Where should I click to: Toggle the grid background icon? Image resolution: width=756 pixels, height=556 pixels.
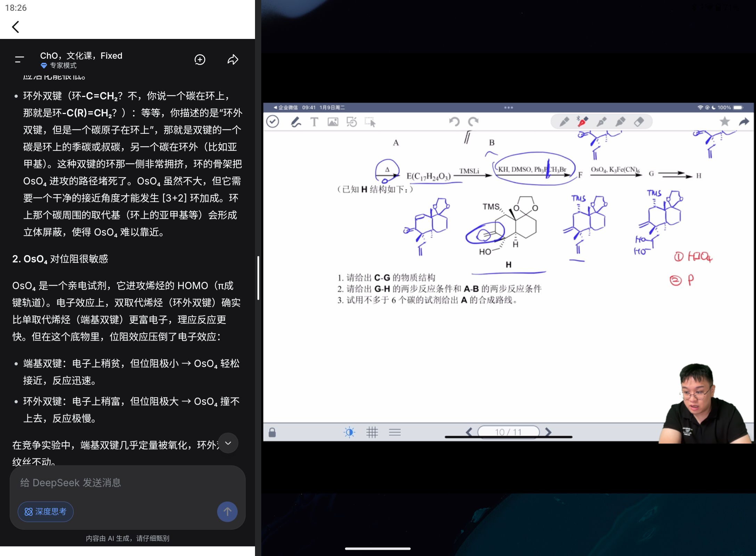pos(372,432)
